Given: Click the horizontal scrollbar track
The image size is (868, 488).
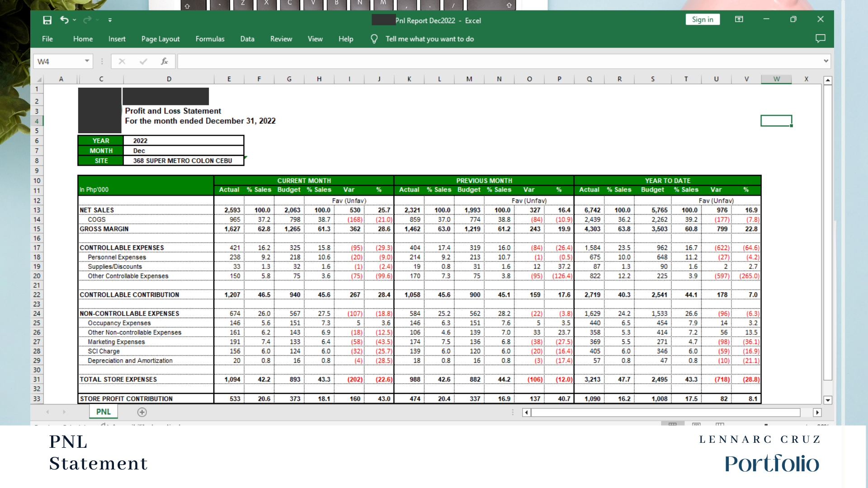Looking at the screenshot, I should pyautogui.click(x=665, y=412).
